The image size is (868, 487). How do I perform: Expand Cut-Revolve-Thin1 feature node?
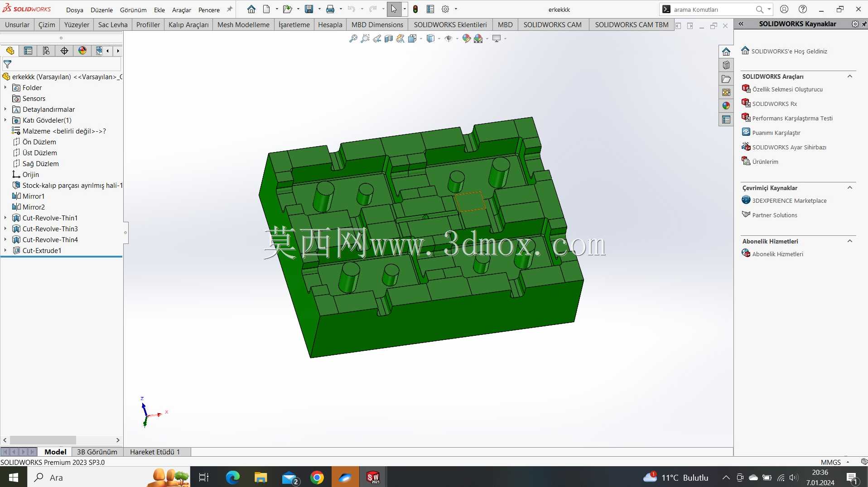(x=5, y=218)
